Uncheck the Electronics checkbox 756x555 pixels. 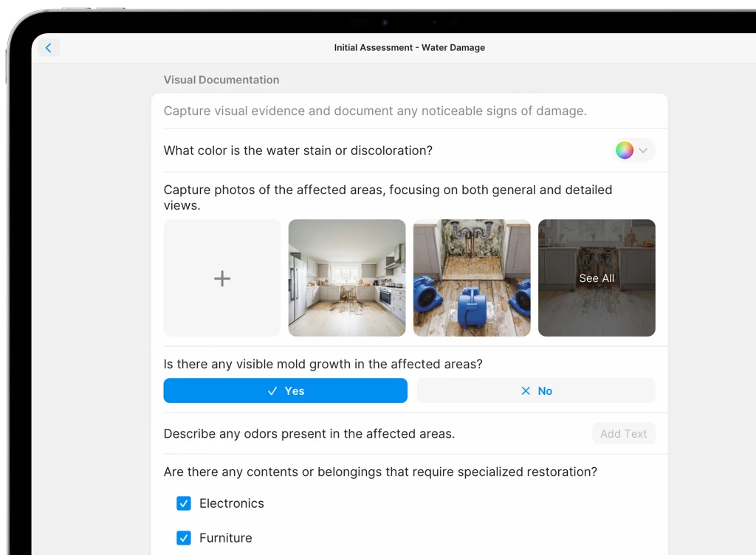(x=184, y=503)
